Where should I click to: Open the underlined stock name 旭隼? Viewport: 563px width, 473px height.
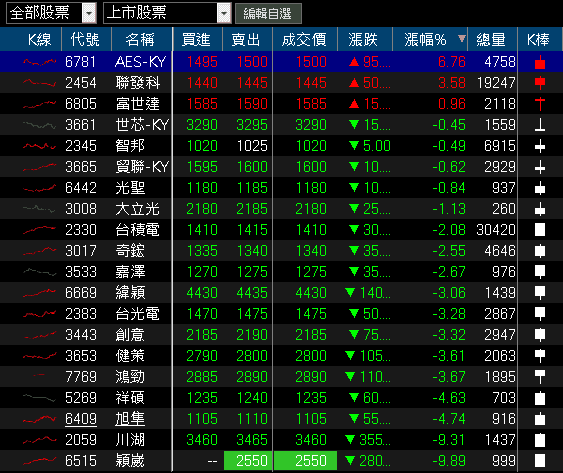(130, 419)
